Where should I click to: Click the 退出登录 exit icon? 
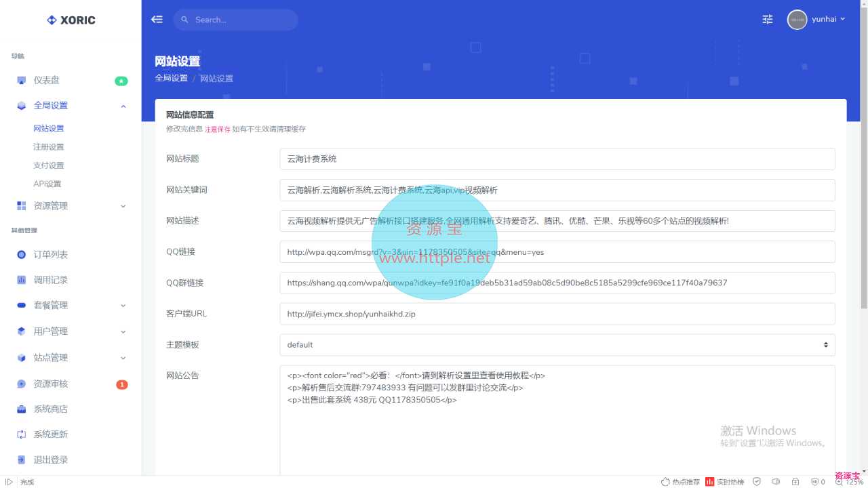[22, 460]
